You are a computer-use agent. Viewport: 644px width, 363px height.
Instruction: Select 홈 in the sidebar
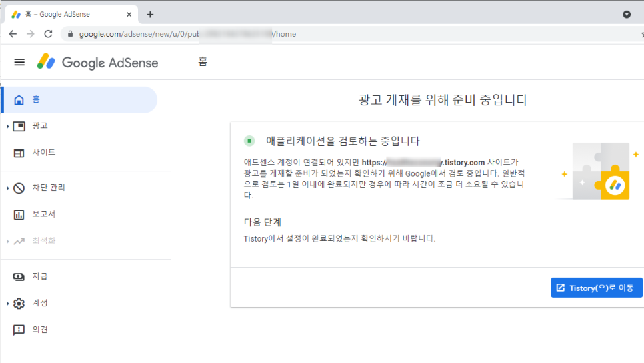[x=80, y=100]
